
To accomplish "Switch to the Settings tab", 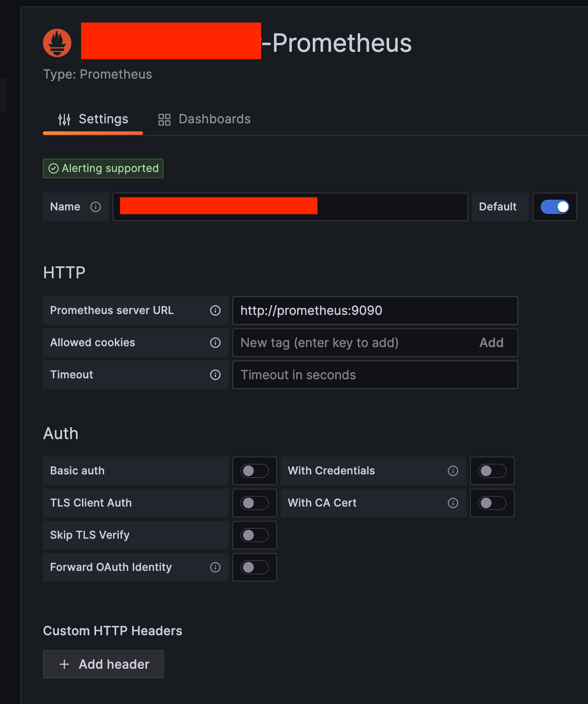I will (x=93, y=119).
